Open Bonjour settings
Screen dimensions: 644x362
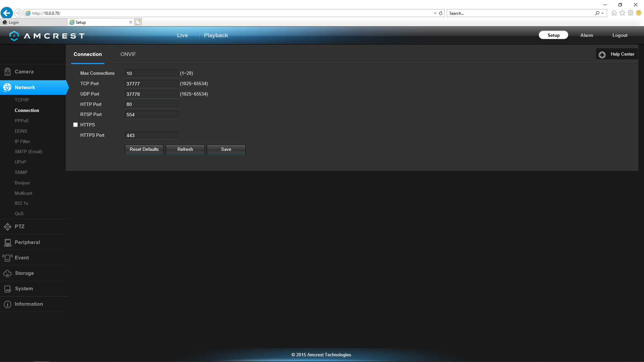[22, 183]
